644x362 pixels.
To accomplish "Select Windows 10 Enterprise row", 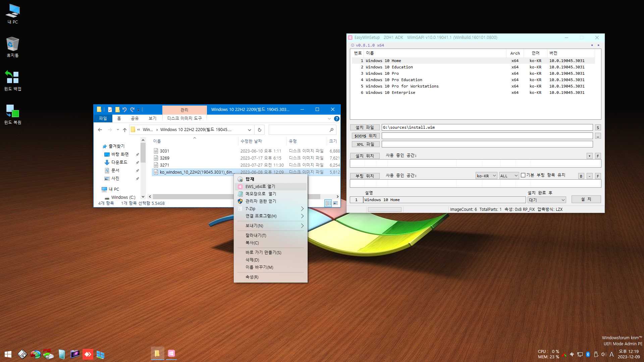I will [473, 93].
